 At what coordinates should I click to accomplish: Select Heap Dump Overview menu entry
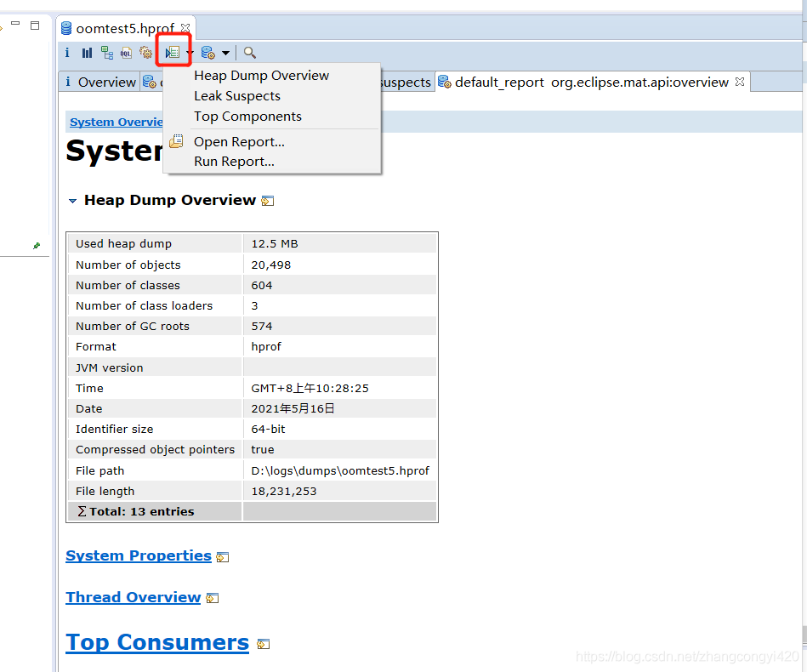pos(261,76)
